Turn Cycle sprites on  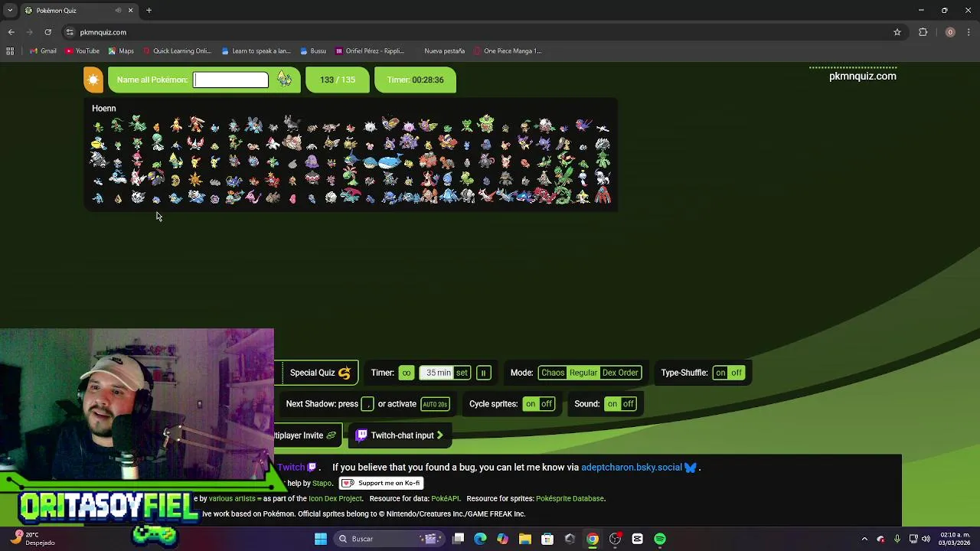(531, 404)
